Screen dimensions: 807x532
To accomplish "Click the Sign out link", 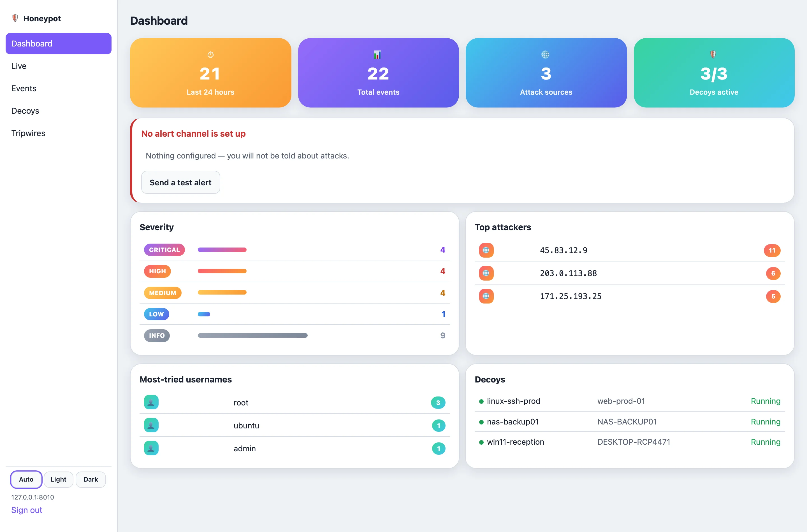I will (27, 510).
